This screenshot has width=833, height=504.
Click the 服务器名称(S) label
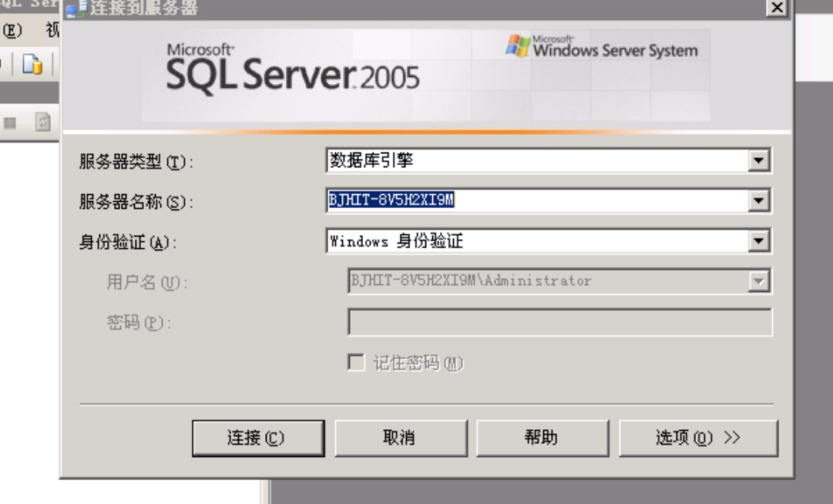click(136, 202)
